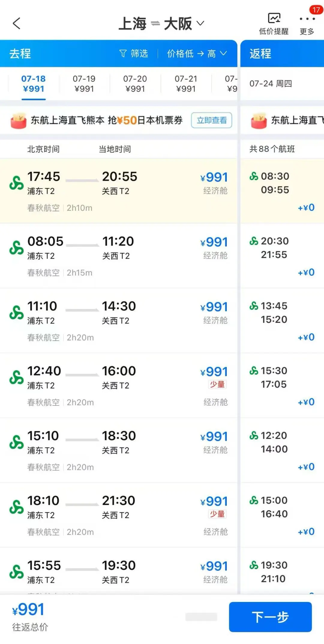324x644 pixels.
Task: Select the 07-19 date tab
Action: click(84, 84)
